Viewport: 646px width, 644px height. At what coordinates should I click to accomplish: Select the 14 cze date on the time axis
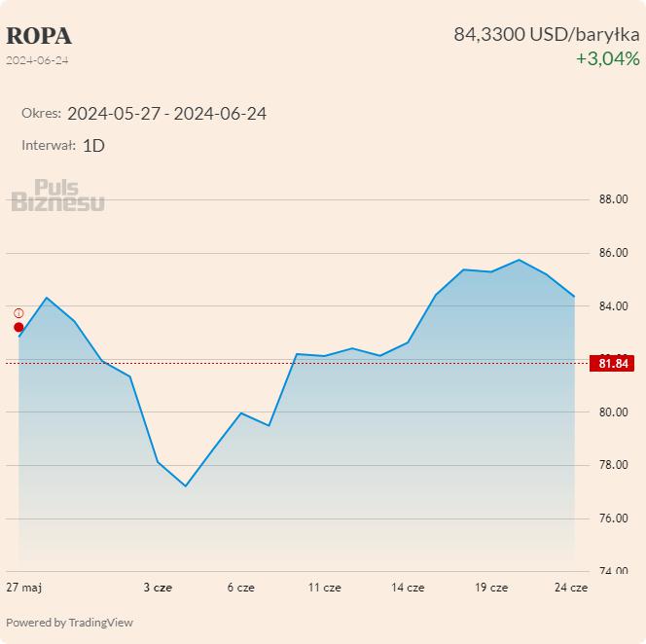[409, 588]
